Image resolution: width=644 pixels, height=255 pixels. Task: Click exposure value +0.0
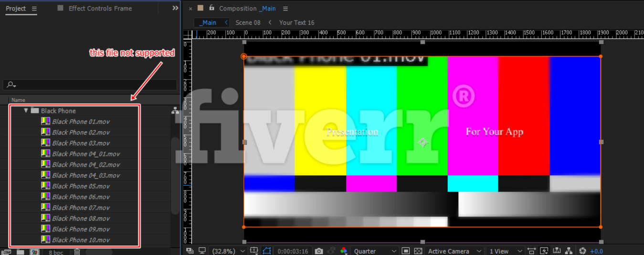(x=596, y=251)
